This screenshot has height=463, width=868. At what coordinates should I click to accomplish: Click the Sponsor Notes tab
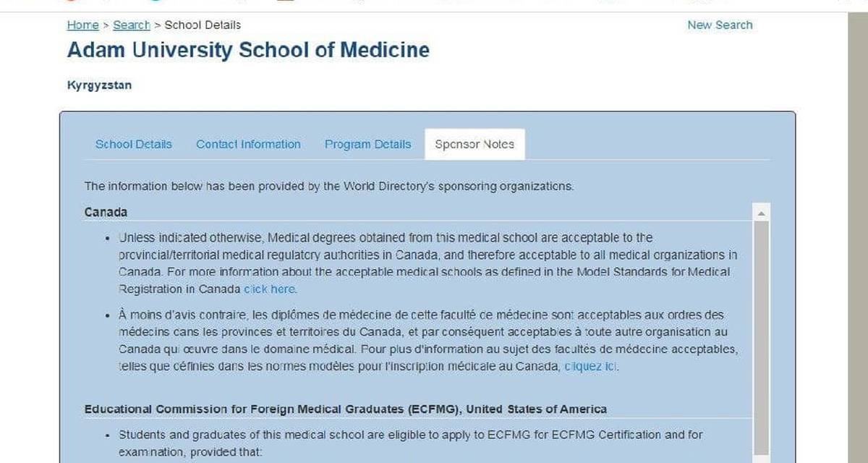pyautogui.click(x=475, y=144)
